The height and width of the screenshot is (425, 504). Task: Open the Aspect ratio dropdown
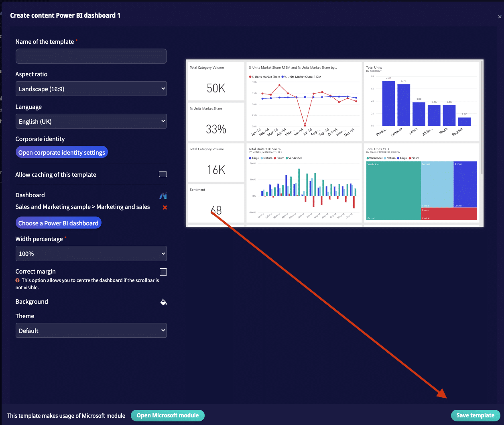91,89
